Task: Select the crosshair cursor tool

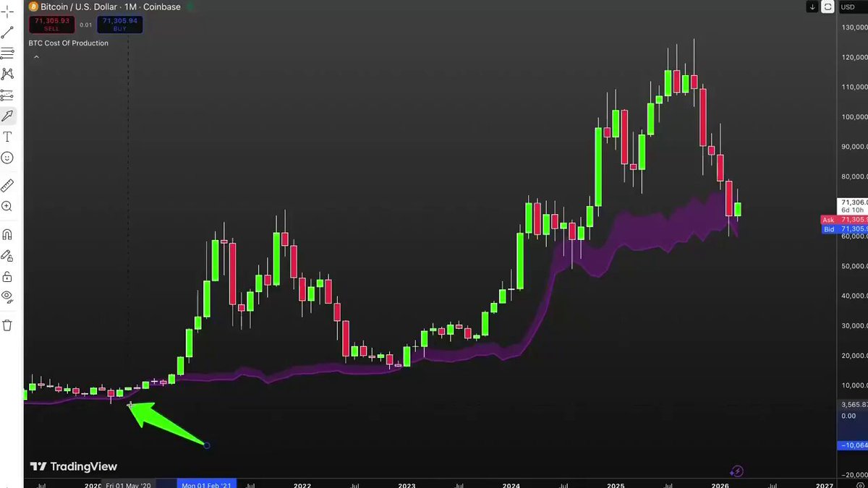Action: pyautogui.click(x=7, y=12)
